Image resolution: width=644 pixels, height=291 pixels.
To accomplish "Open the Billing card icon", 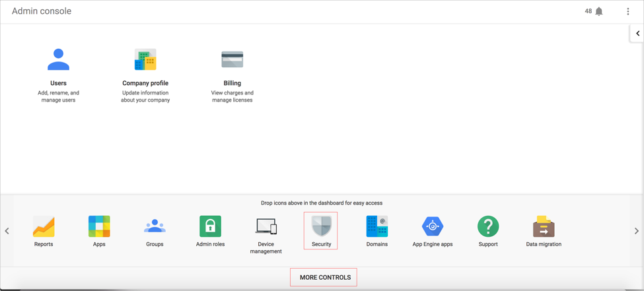I will point(232,60).
